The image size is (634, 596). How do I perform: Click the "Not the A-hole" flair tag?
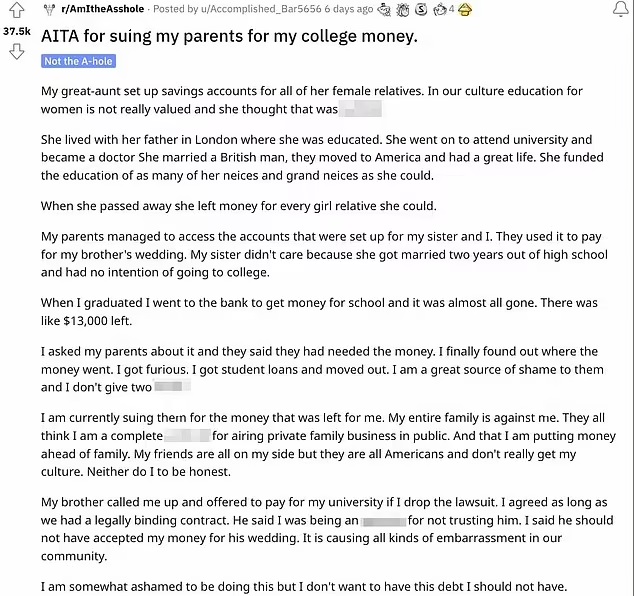tap(78, 61)
